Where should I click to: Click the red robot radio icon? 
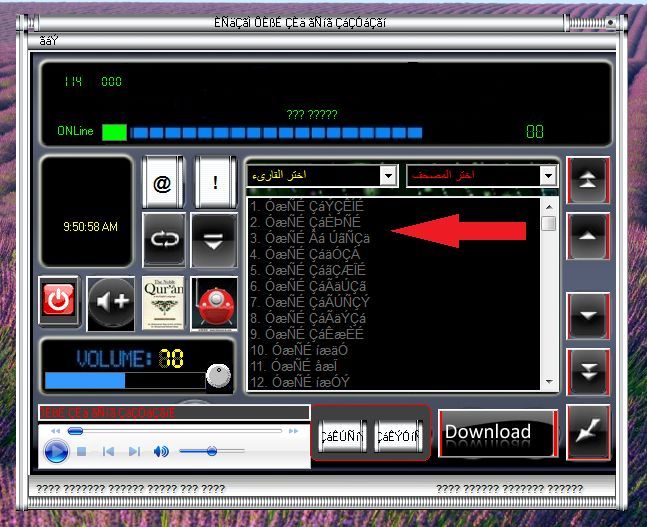pos(213,303)
